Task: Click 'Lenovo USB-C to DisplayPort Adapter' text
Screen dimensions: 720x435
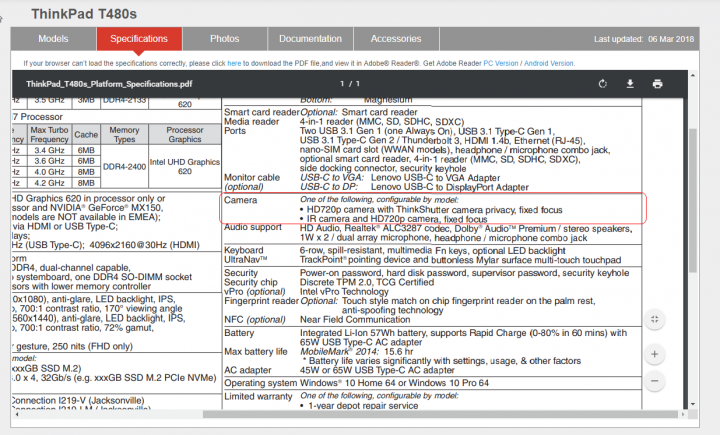Action: [450, 187]
